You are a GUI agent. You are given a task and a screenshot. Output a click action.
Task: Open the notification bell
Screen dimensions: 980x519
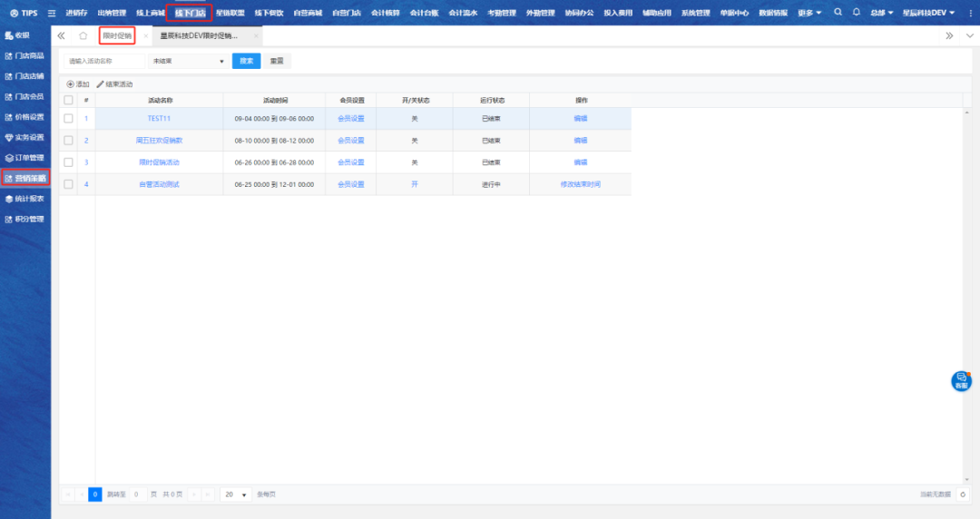pyautogui.click(x=856, y=13)
